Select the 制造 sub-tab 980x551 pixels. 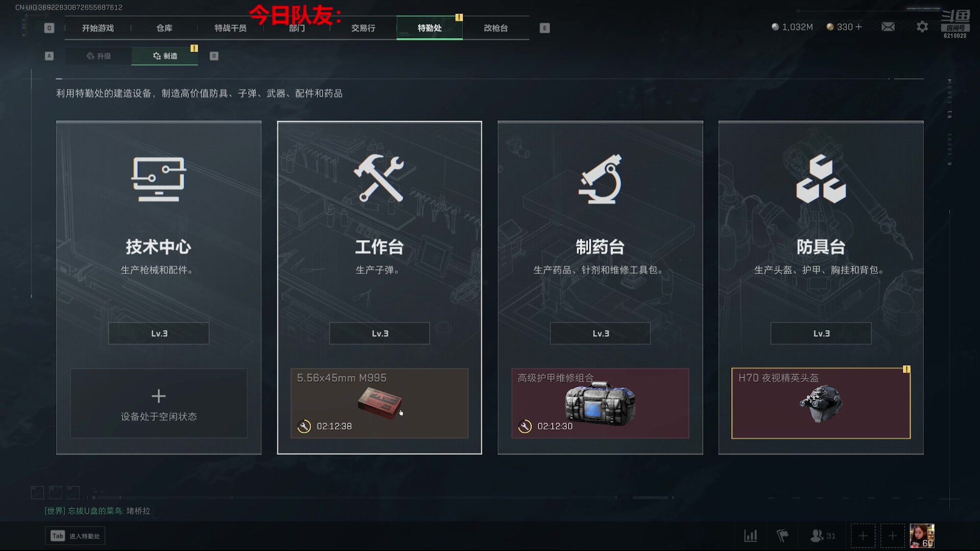(165, 56)
